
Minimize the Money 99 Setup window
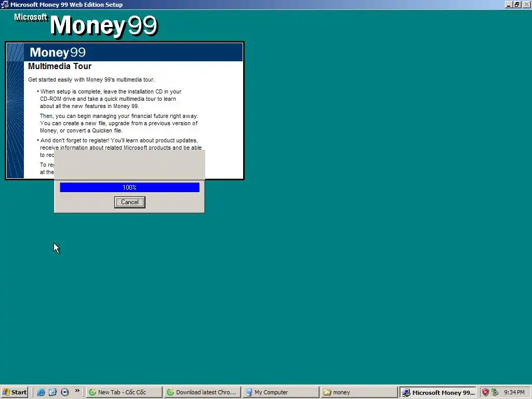click(508, 5)
